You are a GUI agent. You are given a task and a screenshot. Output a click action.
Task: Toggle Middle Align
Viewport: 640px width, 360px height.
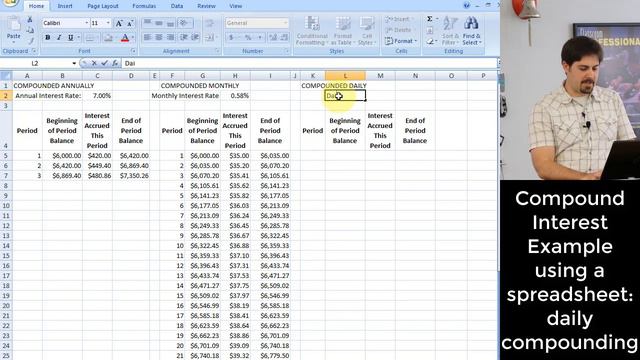point(159,23)
